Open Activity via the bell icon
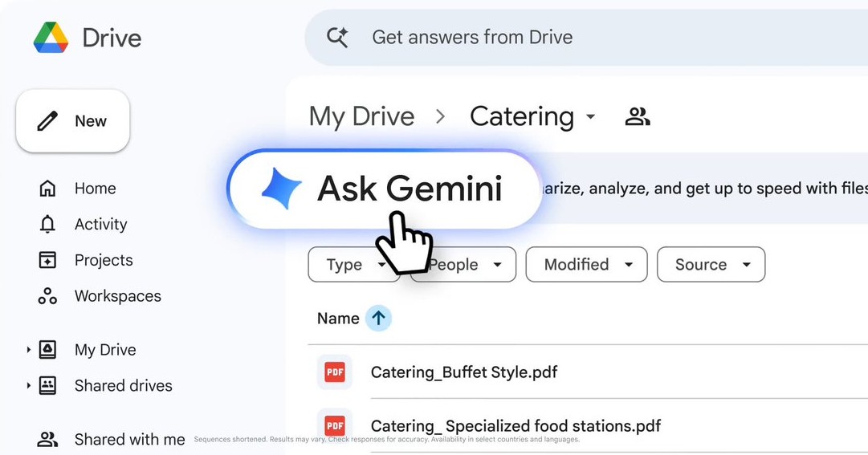 pyautogui.click(x=47, y=225)
